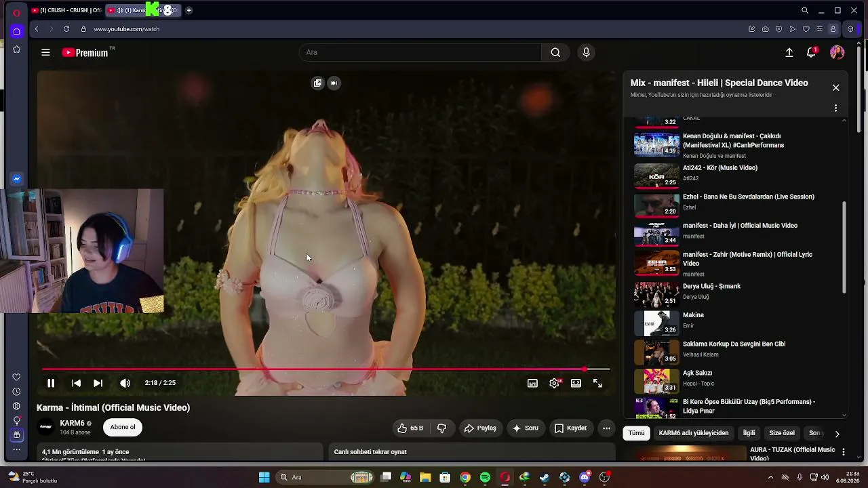Go to the previous video in playlist
868x488 pixels.
coord(76,383)
